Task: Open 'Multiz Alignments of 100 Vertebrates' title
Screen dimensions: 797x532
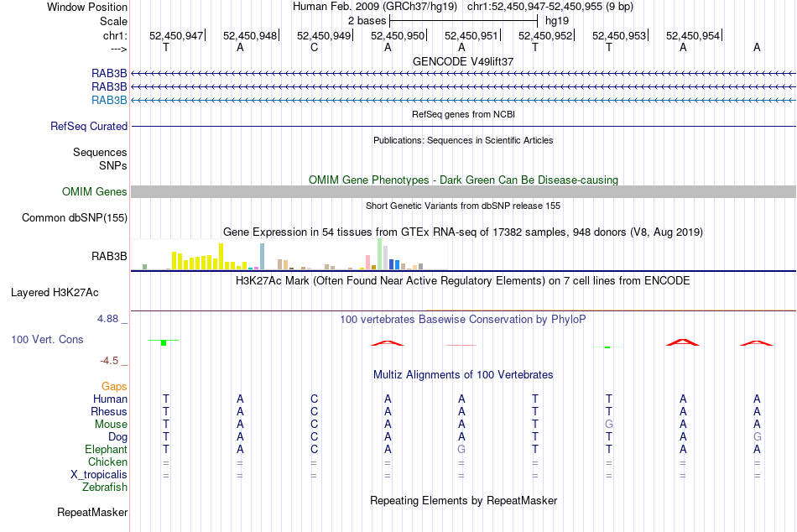Action: point(463,375)
